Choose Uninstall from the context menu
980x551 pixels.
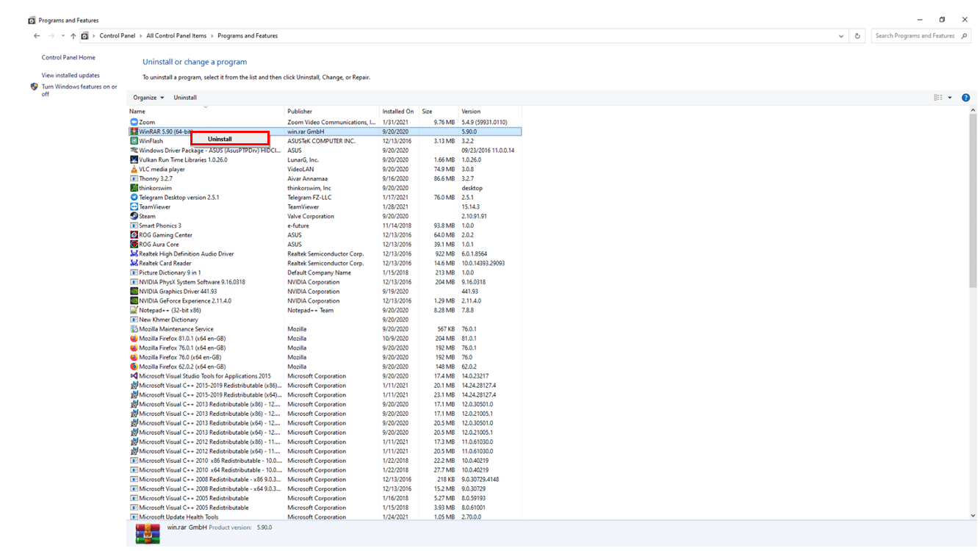click(x=230, y=139)
